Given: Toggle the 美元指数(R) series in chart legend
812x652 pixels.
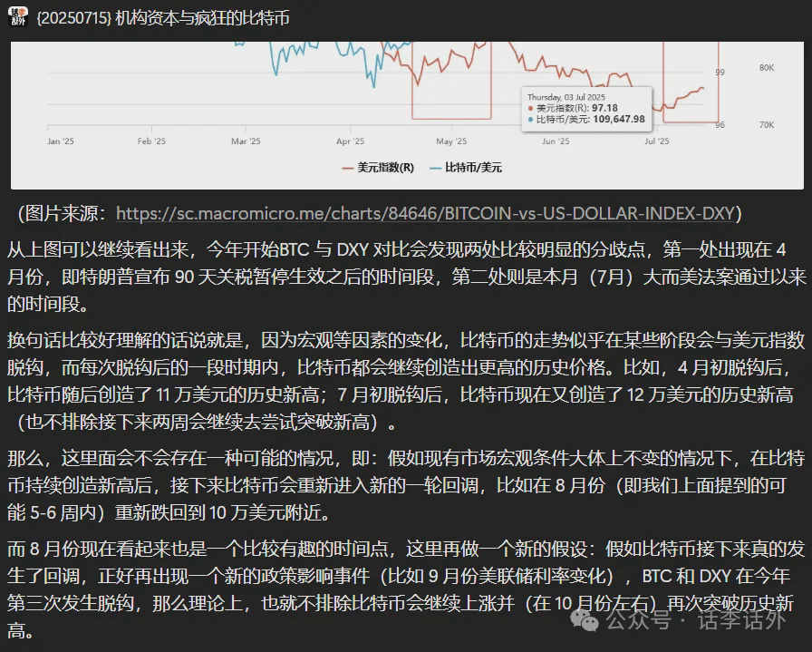Looking at the screenshot, I should point(377,168).
